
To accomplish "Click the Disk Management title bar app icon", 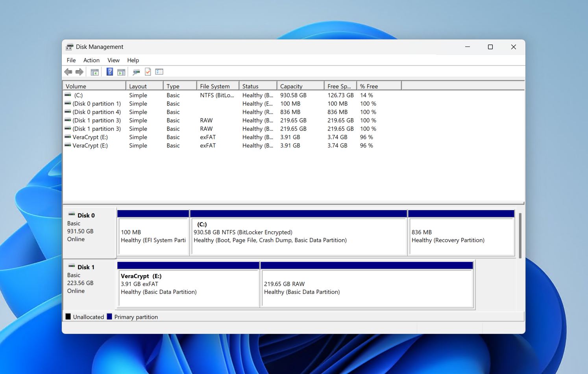I will [x=70, y=47].
